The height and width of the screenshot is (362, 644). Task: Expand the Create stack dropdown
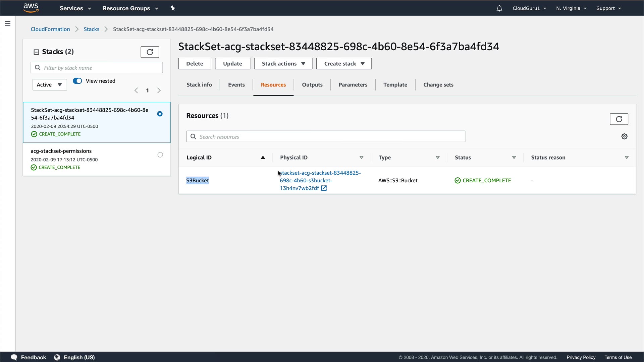pos(343,64)
